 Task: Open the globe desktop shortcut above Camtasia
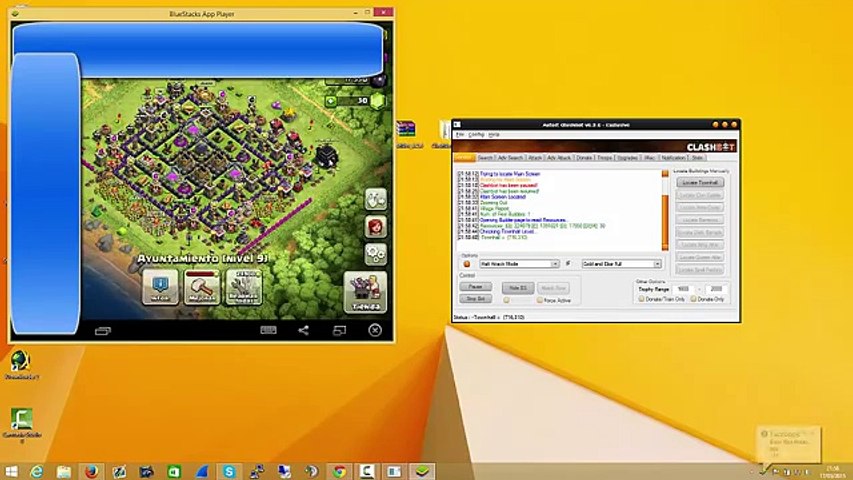20,365
